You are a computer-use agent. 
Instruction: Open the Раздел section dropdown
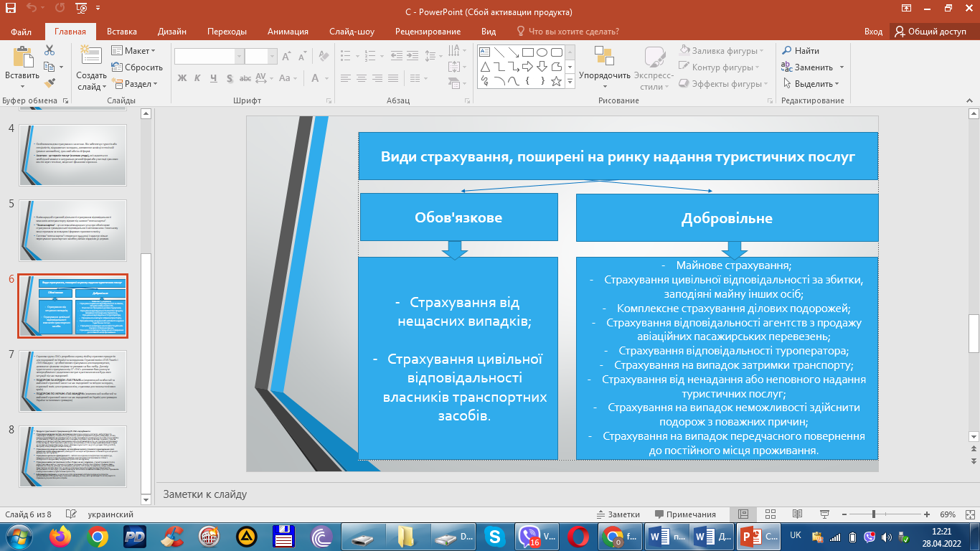(x=133, y=83)
